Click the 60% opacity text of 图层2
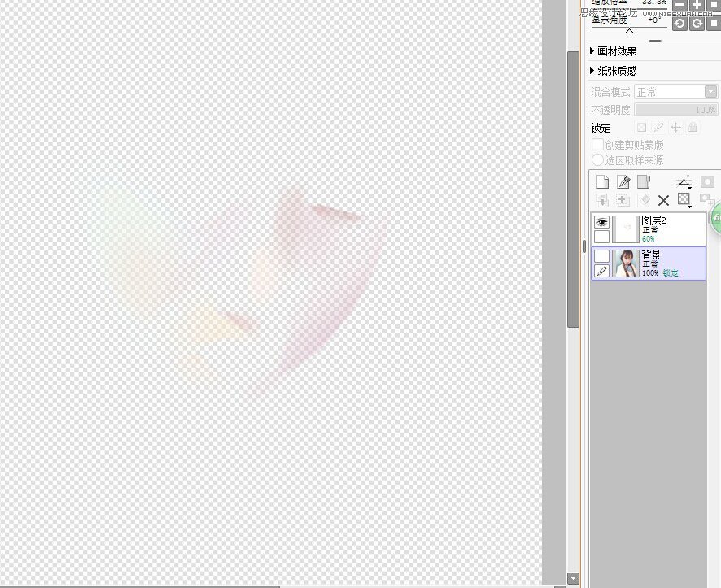This screenshot has height=588, width=721. 649,239
